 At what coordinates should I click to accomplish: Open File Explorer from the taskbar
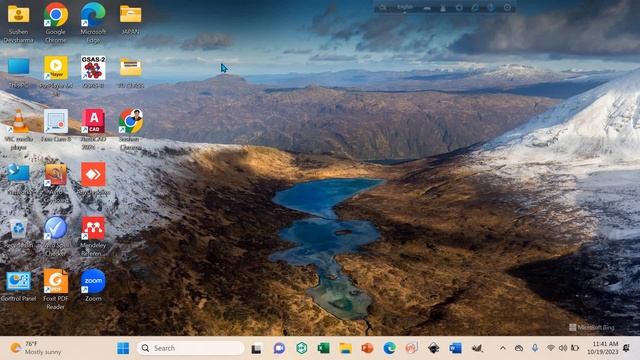[x=345, y=348]
